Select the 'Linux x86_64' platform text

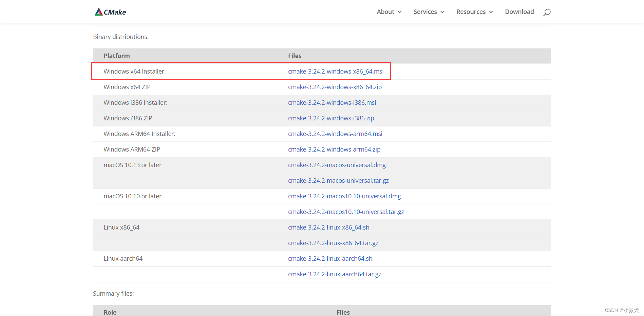pyautogui.click(x=121, y=228)
